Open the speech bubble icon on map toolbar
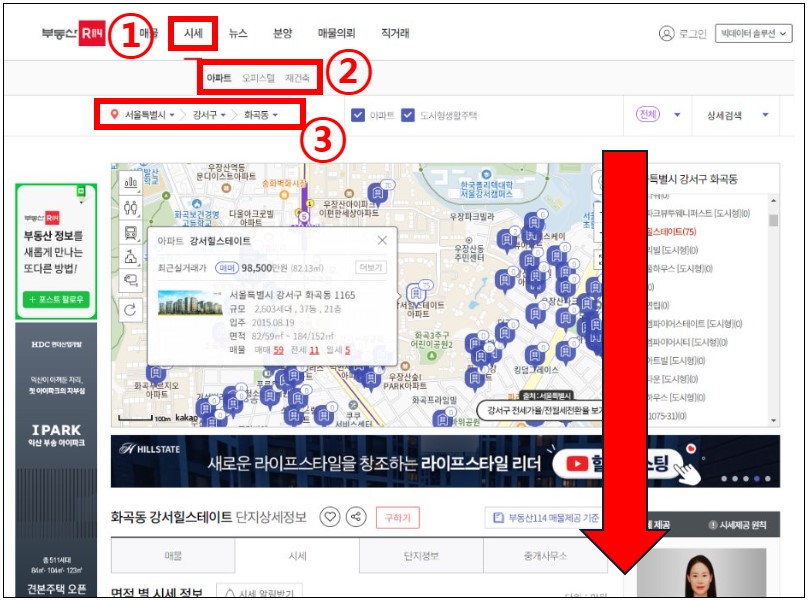This screenshot has width=808, height=600. click(131, 281)
